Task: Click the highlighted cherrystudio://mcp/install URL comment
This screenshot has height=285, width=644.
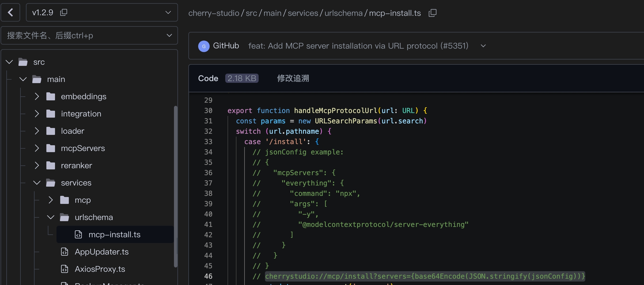Action: click(x=425, y=276)
